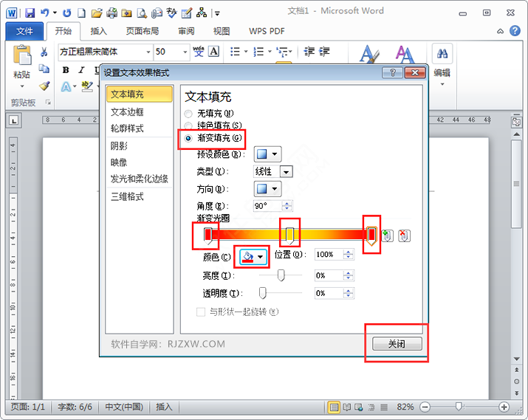Switch to the WPS PDF tab
The image size is (528, 420).
click(x=267, y=31)
